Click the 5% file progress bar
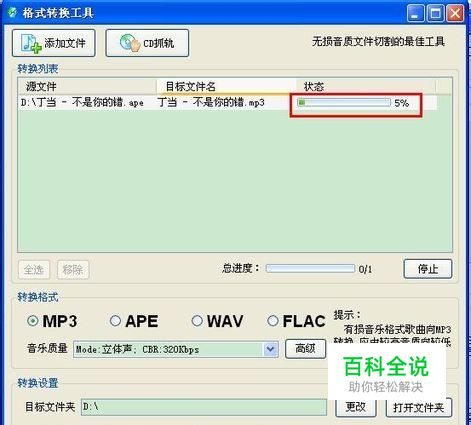 [x=344, y=102]
